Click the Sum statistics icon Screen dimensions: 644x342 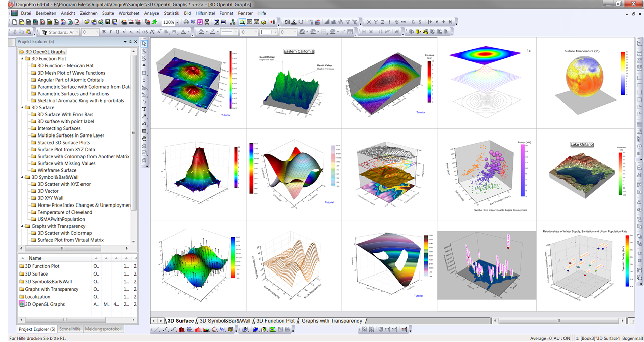(x=287, y=22)
